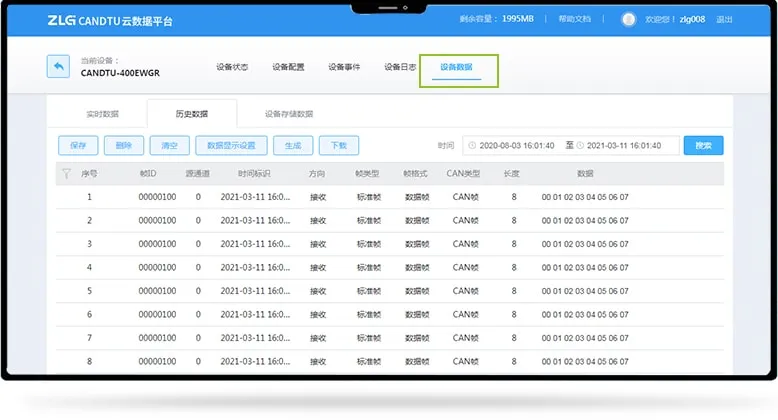
Task: Click the user avatar icon
Action: click(x=628, y=19)
